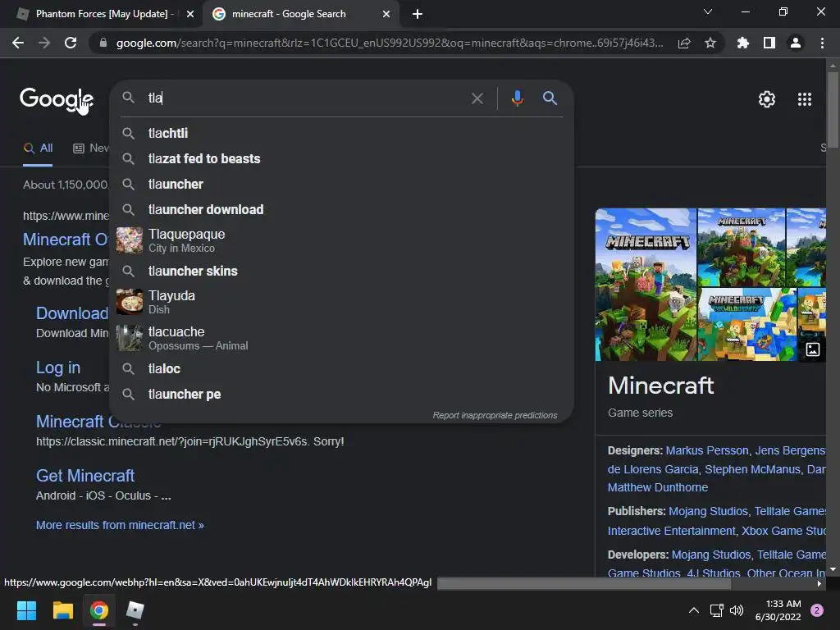
Task: Share this page using the share icon
Action: coord(684,43)
